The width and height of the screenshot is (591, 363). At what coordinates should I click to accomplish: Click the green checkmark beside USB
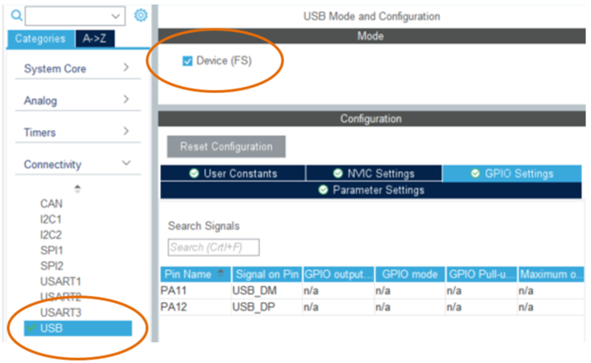point(31,328)
